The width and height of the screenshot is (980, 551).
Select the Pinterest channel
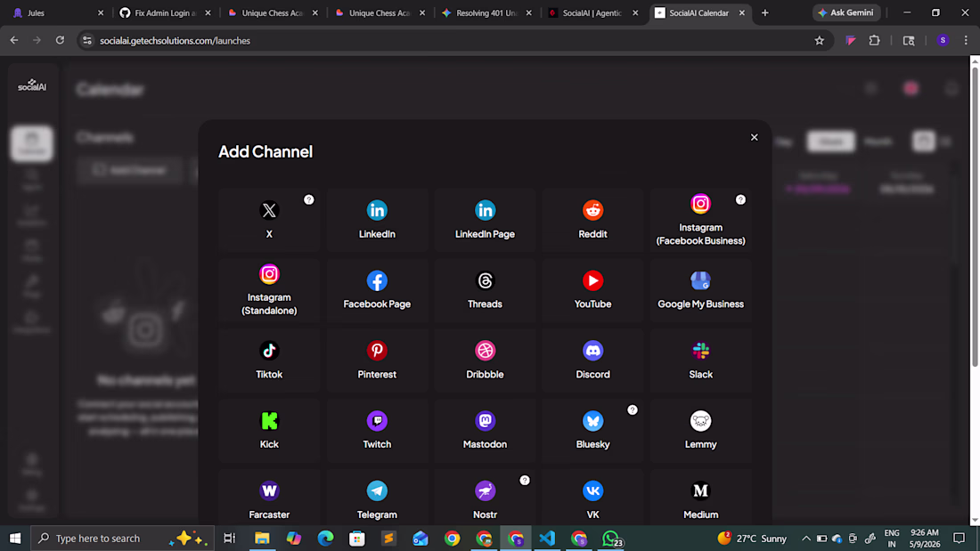[x=377, y=361]
